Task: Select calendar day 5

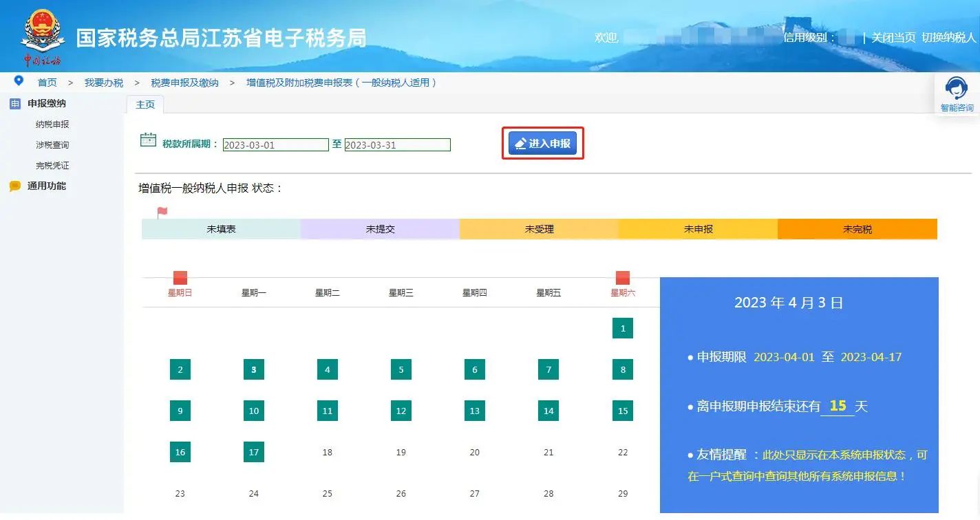Action: click(x=401, y=369)
